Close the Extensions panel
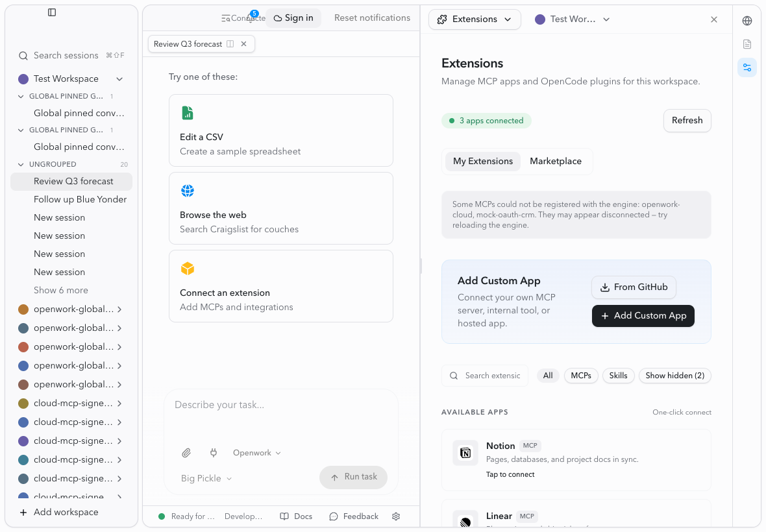The image size is (766, 532). coord(713,19)
